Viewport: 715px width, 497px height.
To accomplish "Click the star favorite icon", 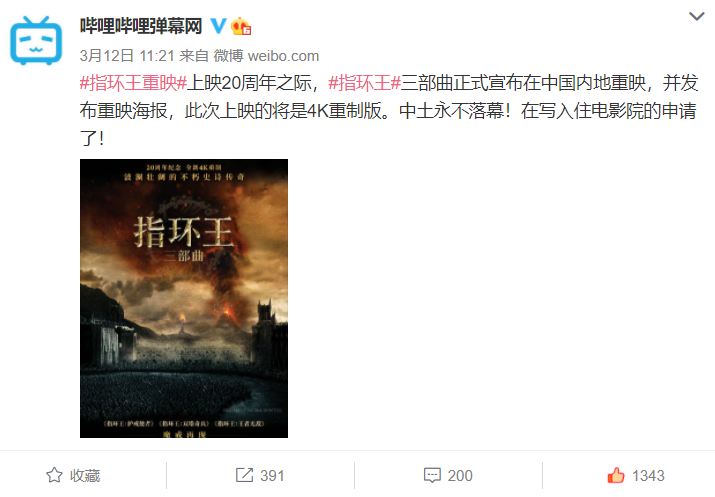I will click(x=54, y=475).
